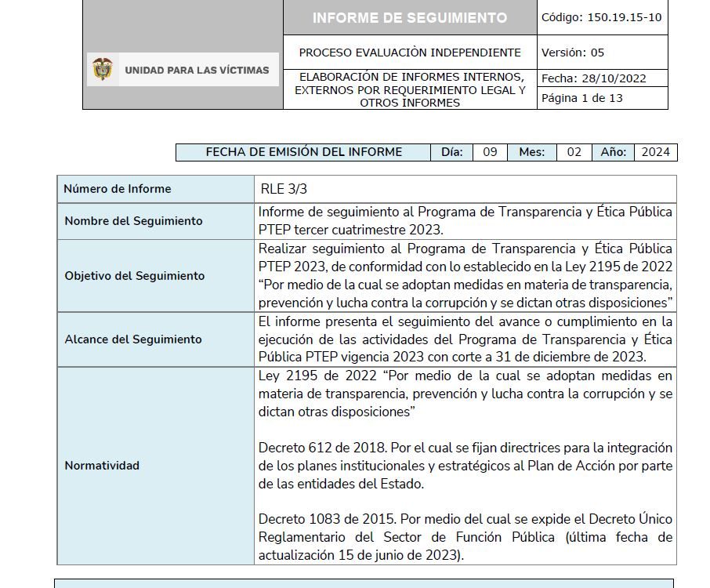Select the "Versión: 05" cell
Screen dimensions: 710x588
[602, 53]
